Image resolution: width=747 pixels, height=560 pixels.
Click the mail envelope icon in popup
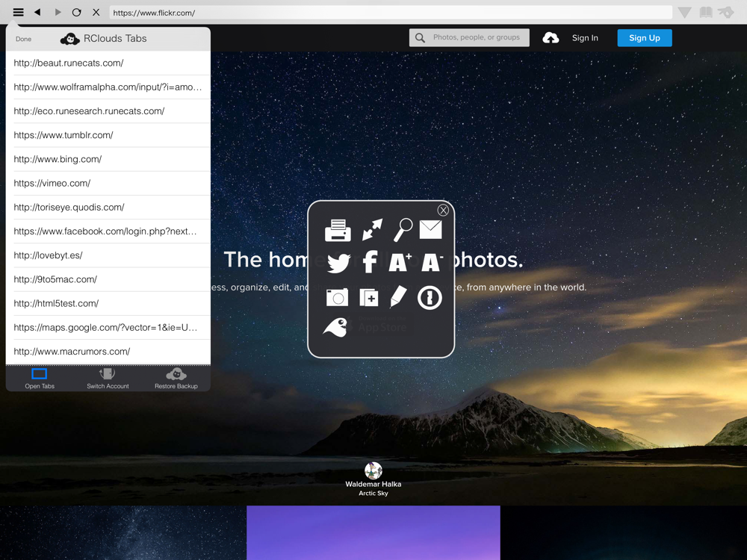point(431,229)
